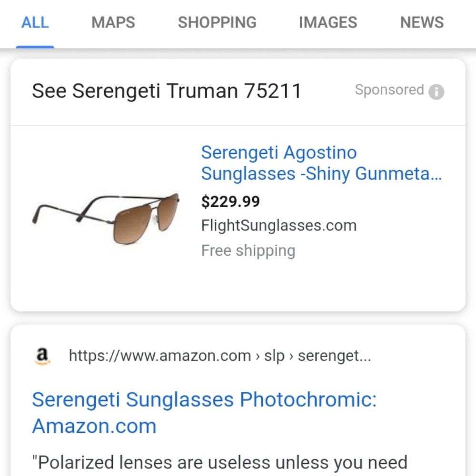
Task: Switch to the IMAGES tab
Action: 327,22
